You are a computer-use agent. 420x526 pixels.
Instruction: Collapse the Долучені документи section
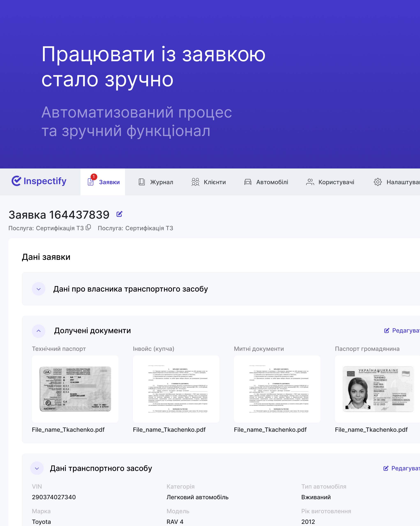coord(39,331)
